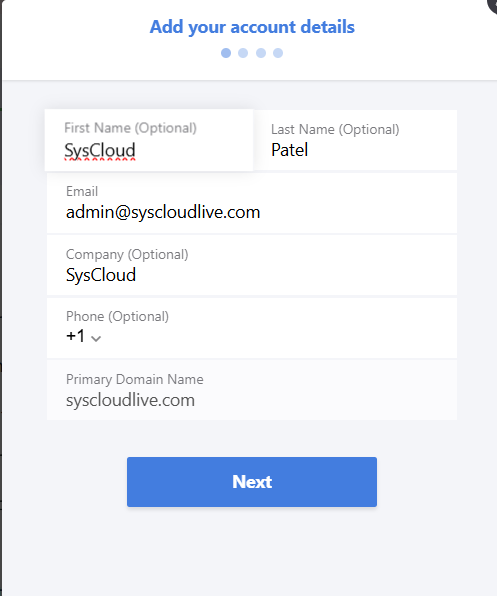Click the phone number entry area
This screenshot has width=497, height=596.
[279, 337]
